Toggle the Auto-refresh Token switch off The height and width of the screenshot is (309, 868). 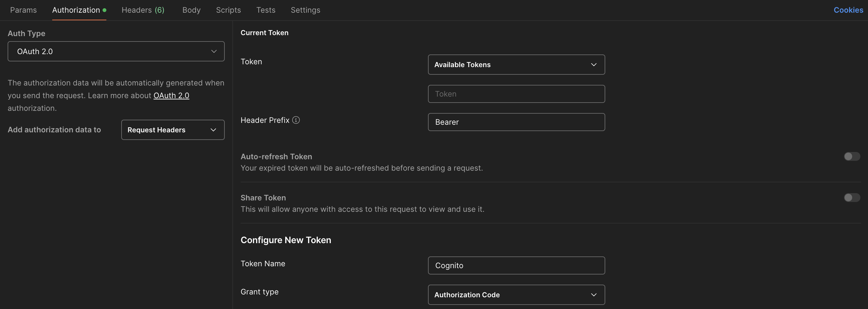pyautogui.click(x=852, y=156)
